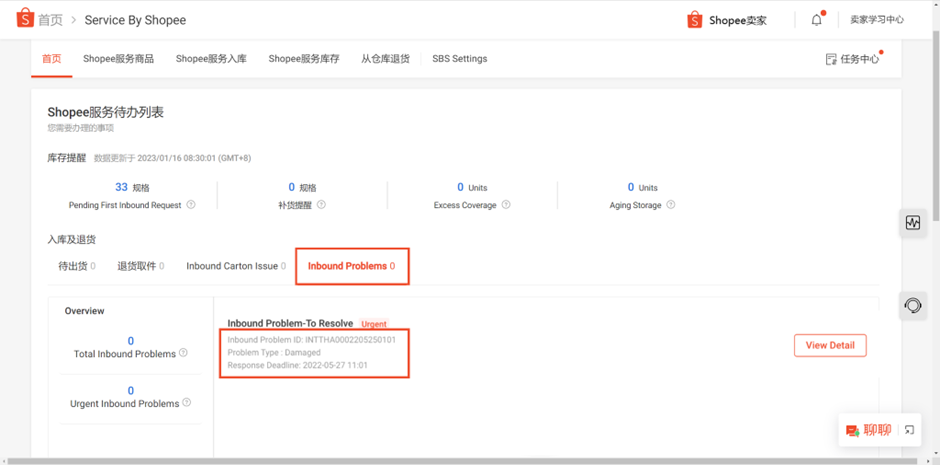Click Response Deadline 2022-05-27 11:01 text
Screen dimensions: 940x465
pos(297,365)
